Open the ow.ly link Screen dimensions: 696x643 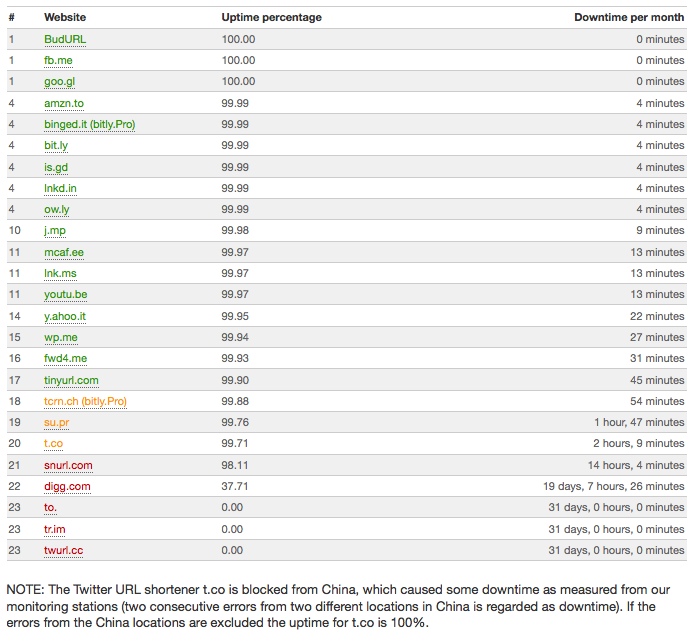point(57,210)
